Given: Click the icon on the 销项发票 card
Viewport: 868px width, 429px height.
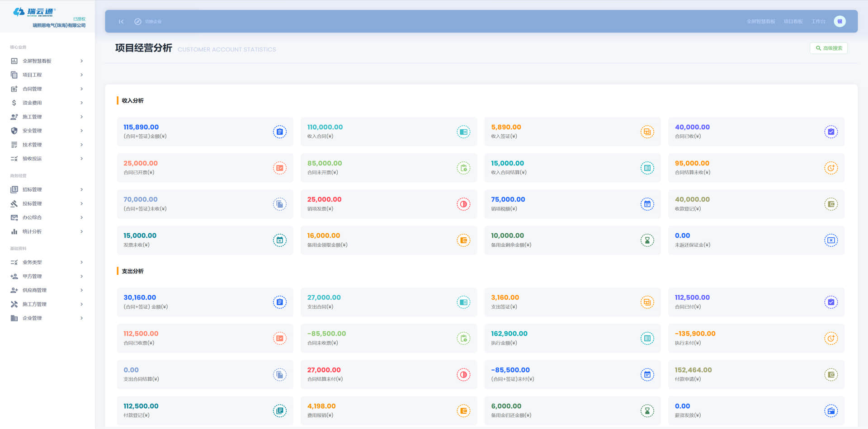Looking at the screenshot, I should [463, 204].
